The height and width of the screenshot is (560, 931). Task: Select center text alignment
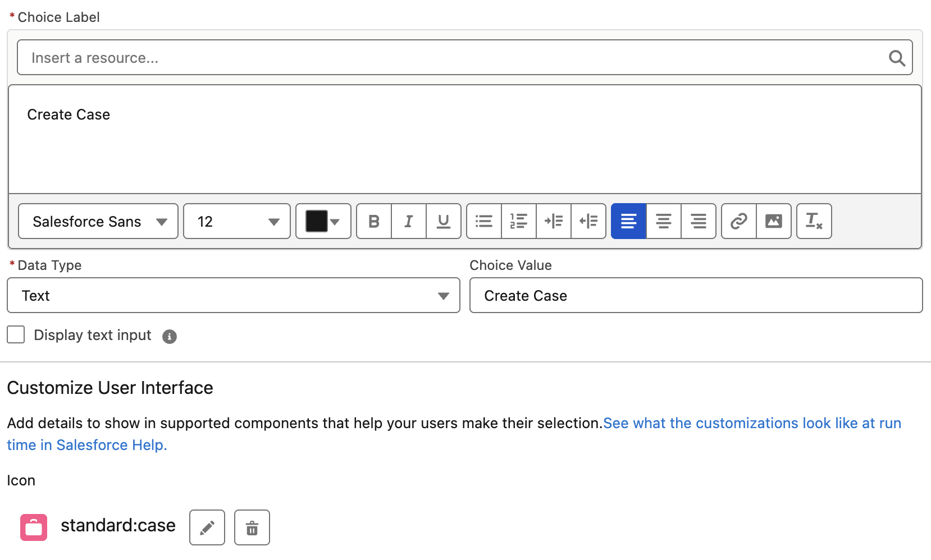pos(663,221)
